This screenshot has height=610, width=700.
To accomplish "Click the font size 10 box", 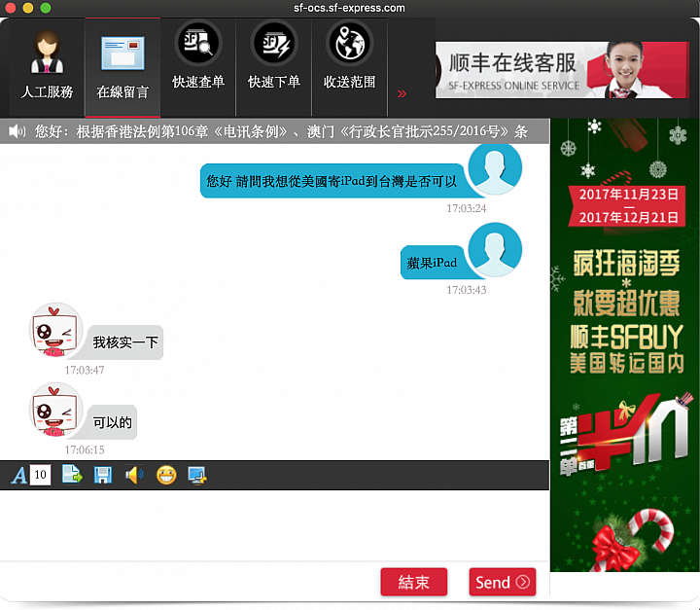I will [x=40, y=475].
